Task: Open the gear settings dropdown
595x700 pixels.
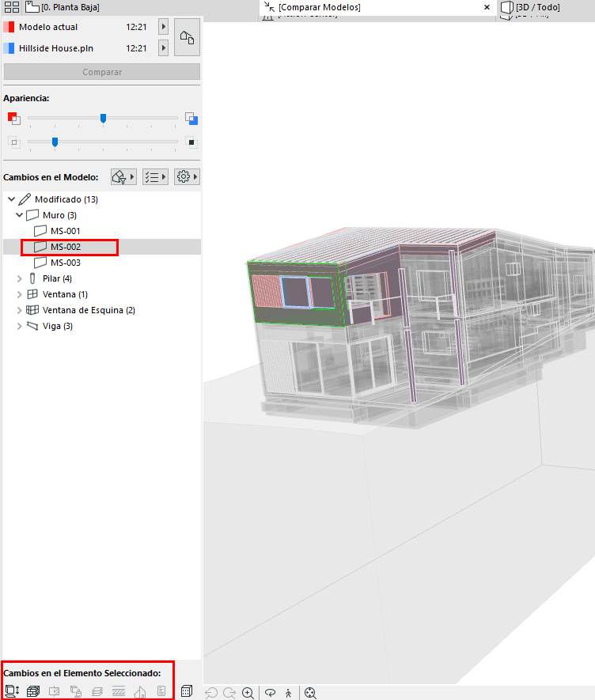Action: coord(187,177)
